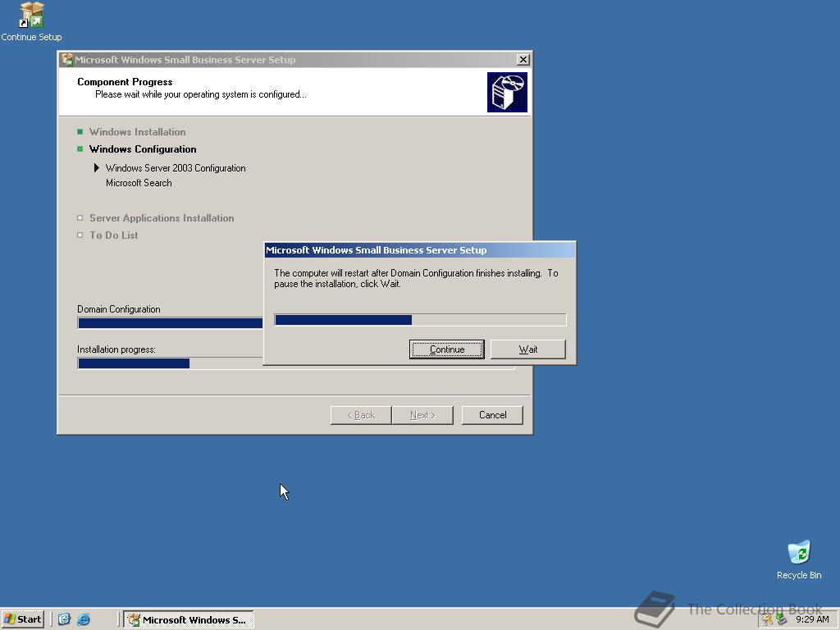The width and height of the screenshot is (840, 630).
Task: Click the setup window title bar icon
Action: coord(67,59)
